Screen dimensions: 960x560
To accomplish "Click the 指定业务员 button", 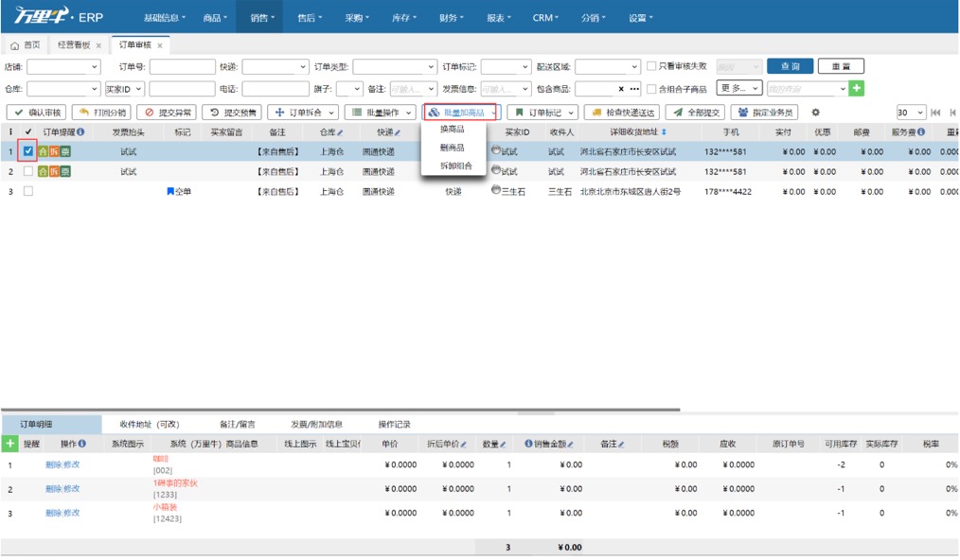I will pyautogui.click(x=764, y=113).
